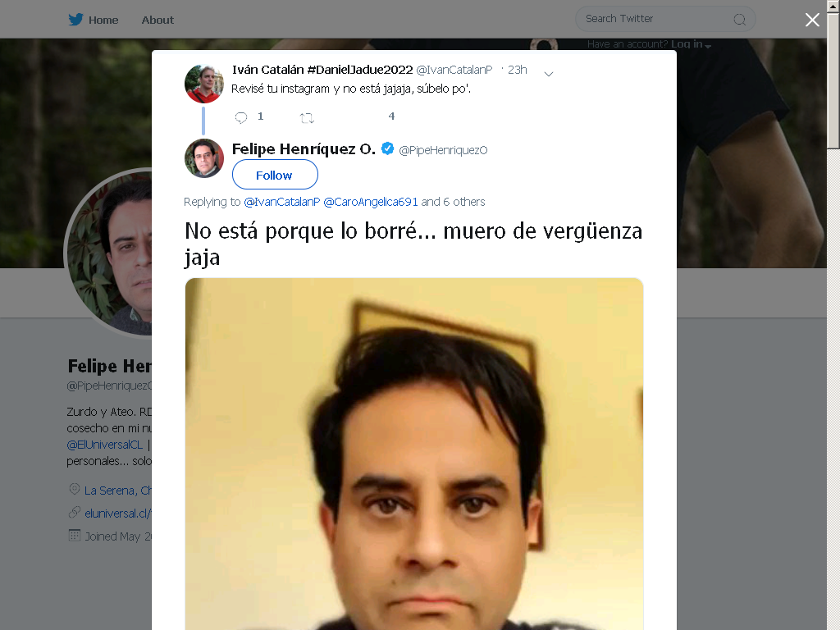Screen dimensions: 840x630
Task: Close the tweet overlay with the X
Action: point(812,20)
